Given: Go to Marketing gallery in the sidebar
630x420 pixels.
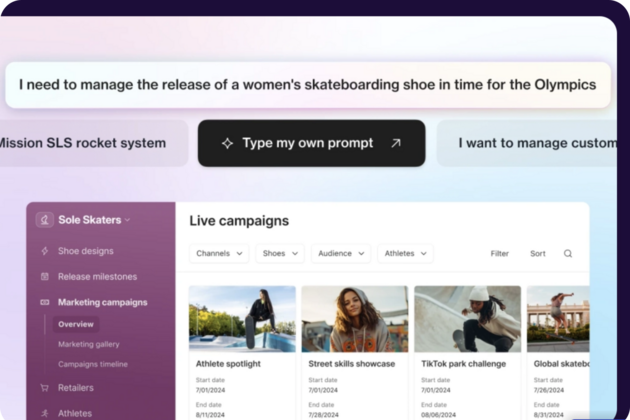Looking at the screenshot, I should 88,344.
